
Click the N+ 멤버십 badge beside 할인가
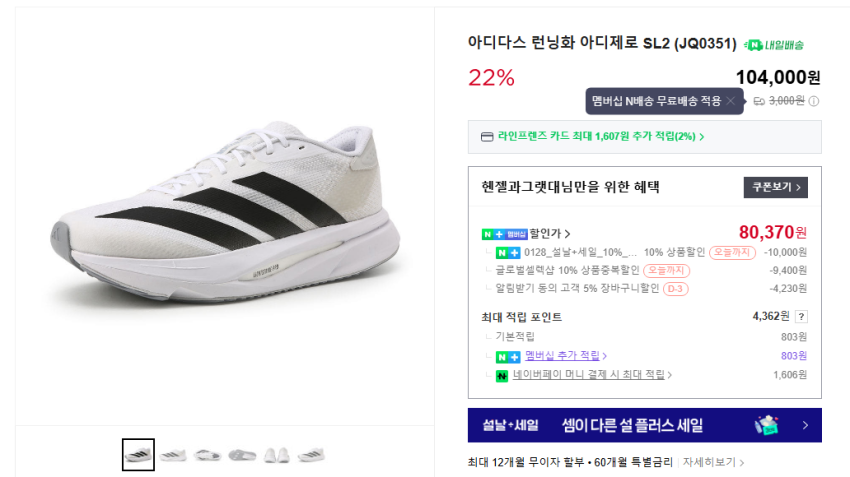[505, 234]
